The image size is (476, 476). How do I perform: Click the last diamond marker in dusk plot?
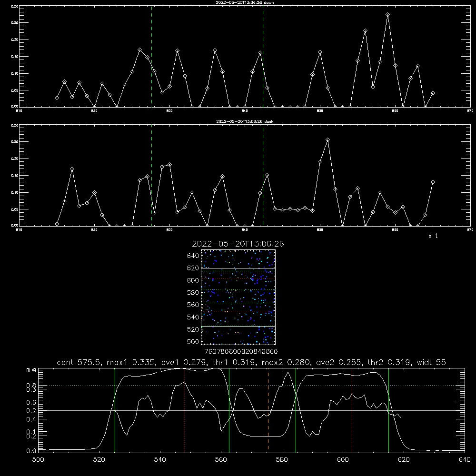(x=433, y=182)
